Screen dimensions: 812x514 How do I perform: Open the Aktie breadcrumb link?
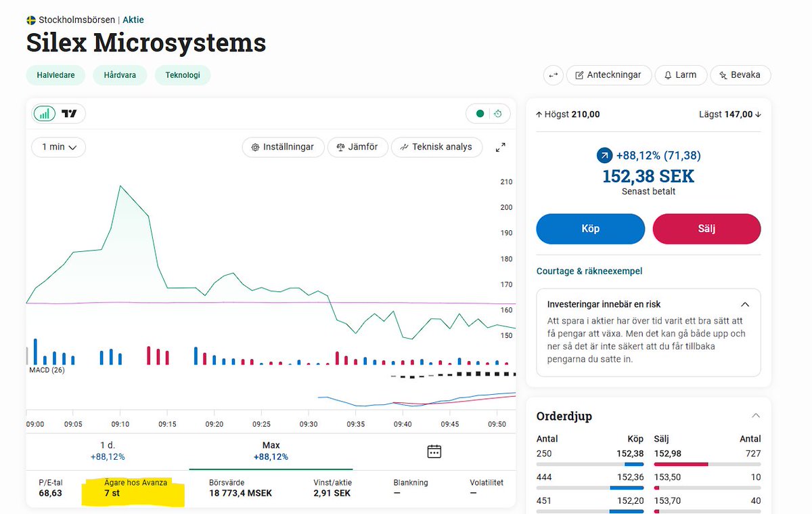tap(133, 20)
